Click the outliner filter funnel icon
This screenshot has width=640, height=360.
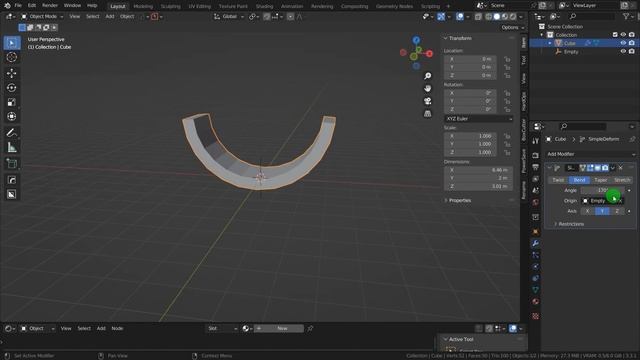(626, 16)
